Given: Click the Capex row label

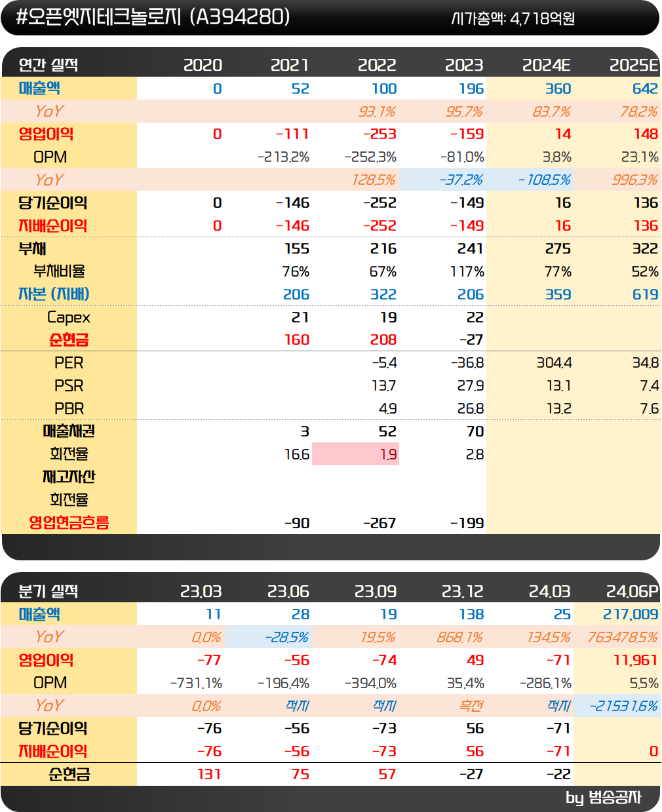Looking at the screenshot, I should pos(68,317).
